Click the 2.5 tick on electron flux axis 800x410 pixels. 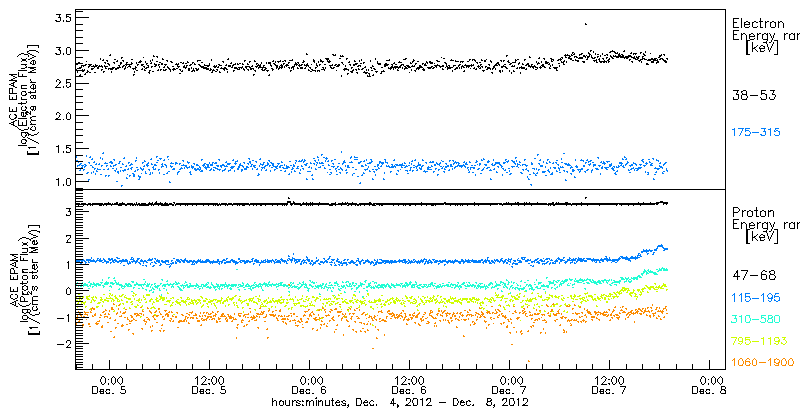[x=61, y=83]
